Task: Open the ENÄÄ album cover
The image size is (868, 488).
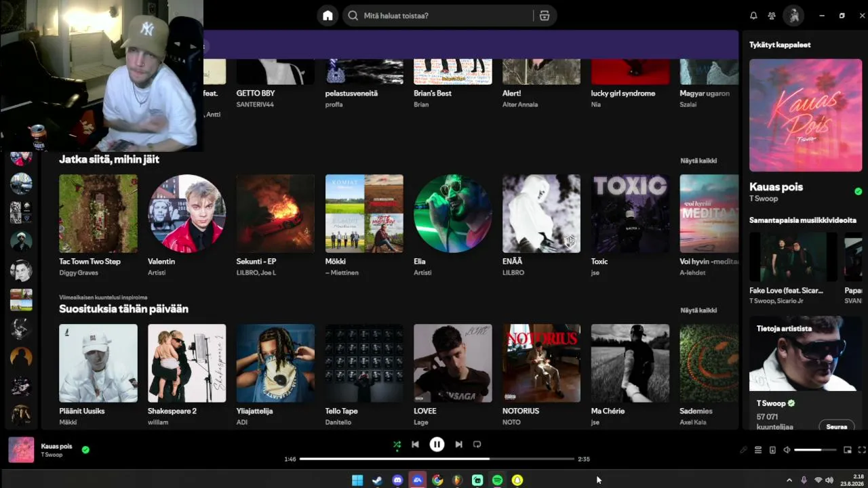Action: pyautogui.click(x=541, y=213)
